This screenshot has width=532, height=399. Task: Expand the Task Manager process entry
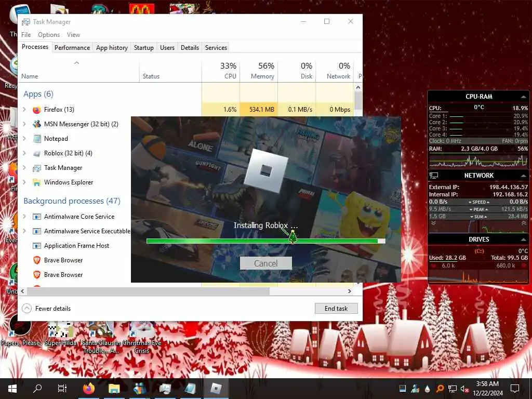point(24,168)
